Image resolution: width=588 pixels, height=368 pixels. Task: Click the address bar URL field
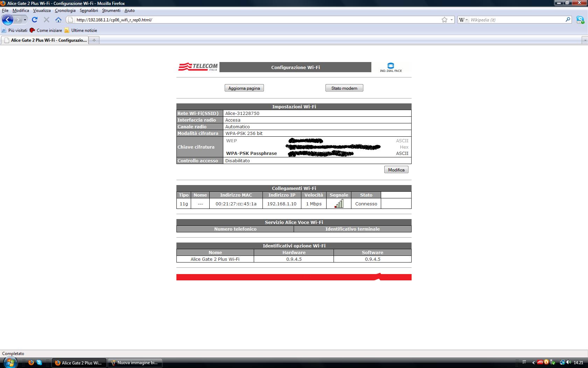[x=257, y=20]
